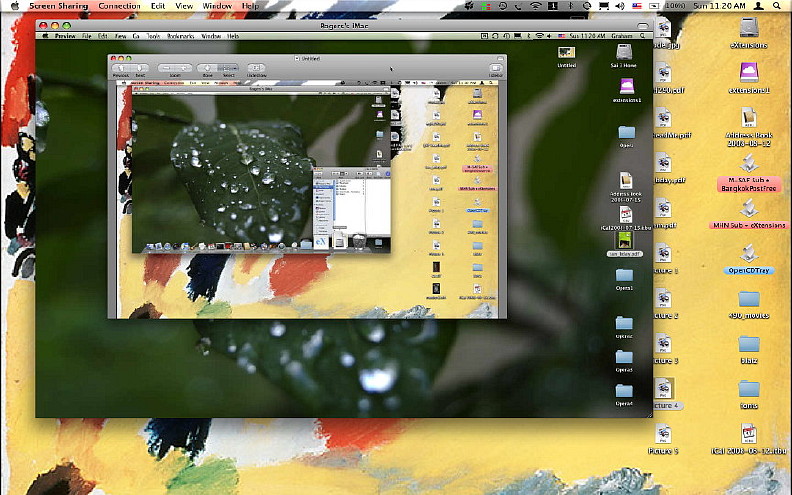Image resolution: width=792 pixels, height=495 pixels.
Task: Toggle the Screen Sharing window toolbar pill button
Action: click(x=642, y=25)
